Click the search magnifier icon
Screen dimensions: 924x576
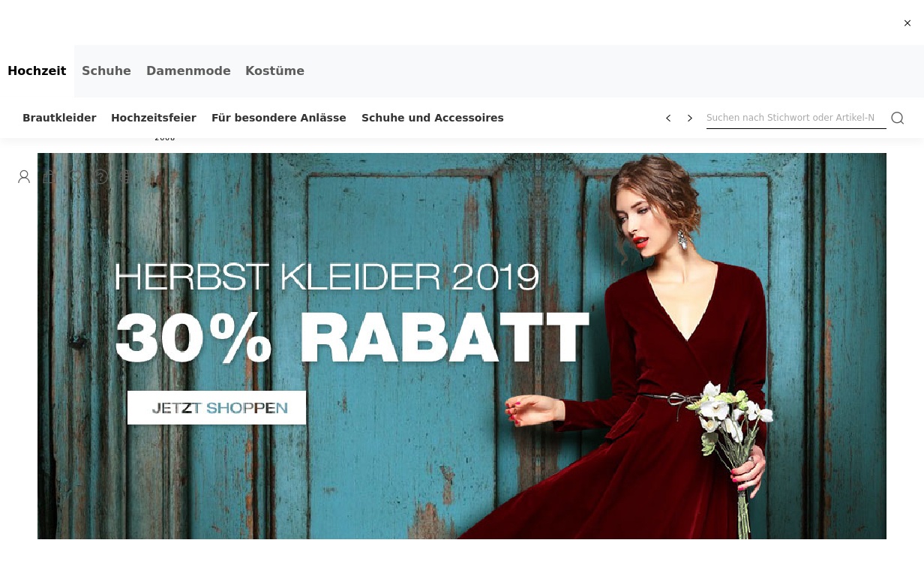point(897,118)
